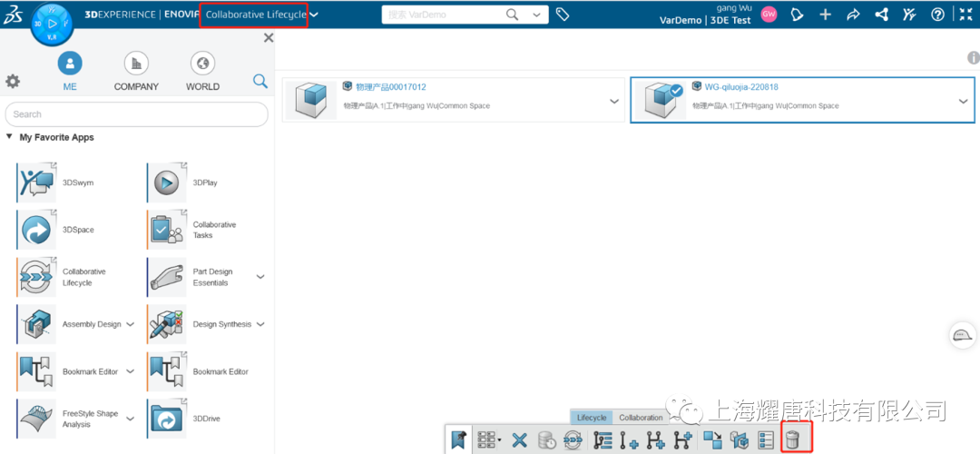Click the database with clock icon

click(547, 439)
